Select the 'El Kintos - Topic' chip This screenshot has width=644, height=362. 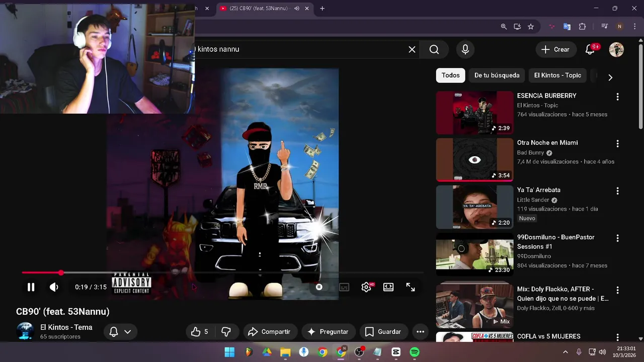557,75
